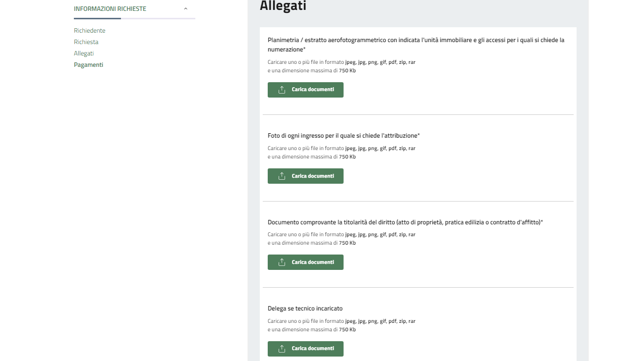This screenshot has width=644, height=361.
Task: Click the Documento comprovante la titolarità label
Action: [405, 222]
